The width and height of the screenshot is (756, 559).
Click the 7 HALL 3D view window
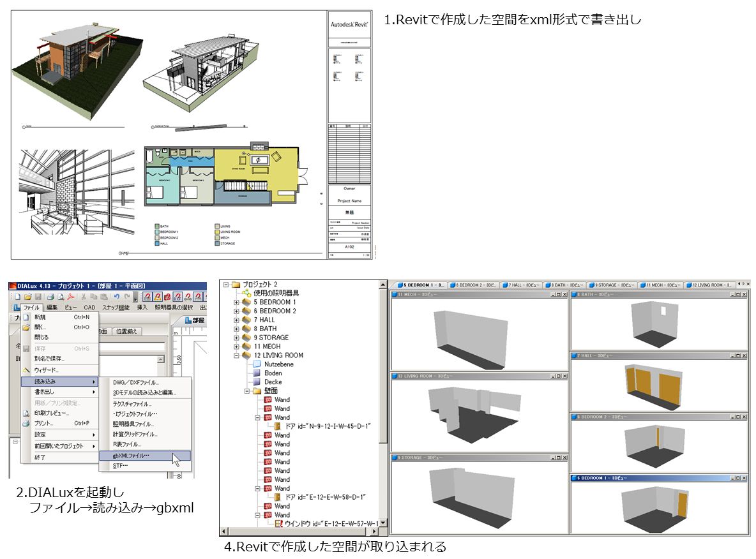tap(660, 382)
